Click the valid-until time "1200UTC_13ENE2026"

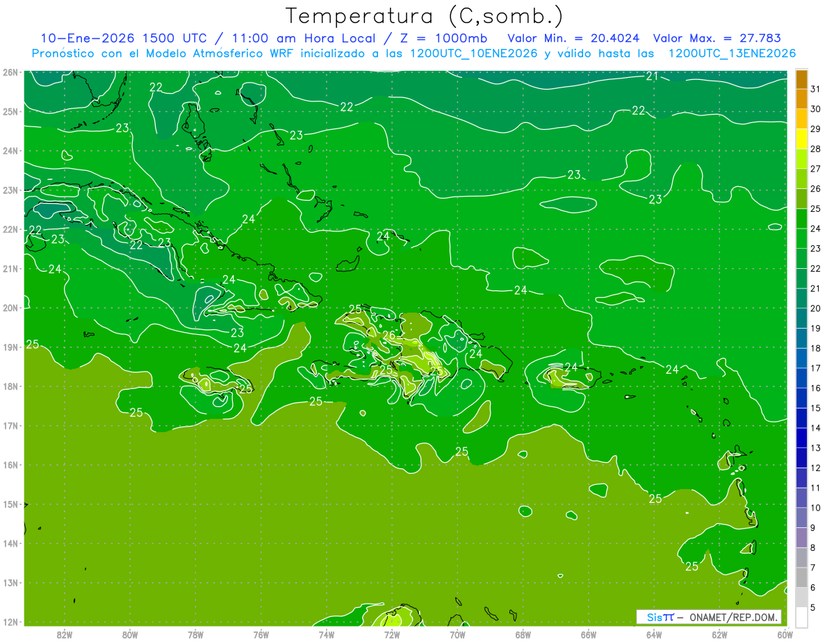pos(732,53)
